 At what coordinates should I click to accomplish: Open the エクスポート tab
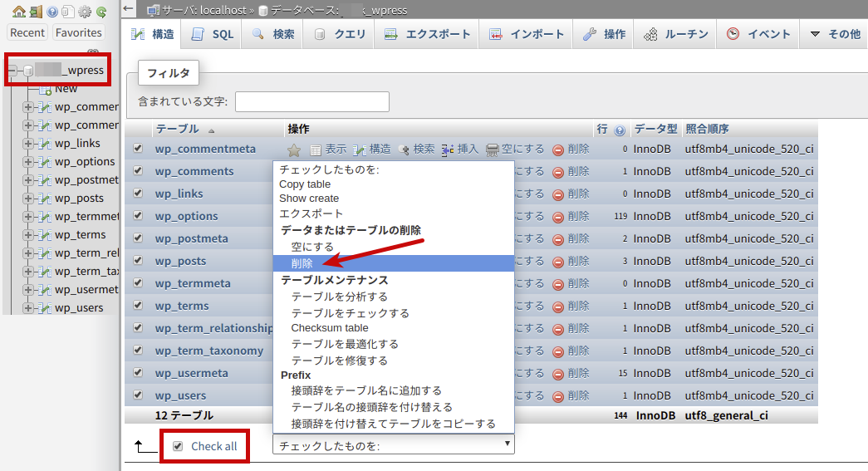pos(428,34)
